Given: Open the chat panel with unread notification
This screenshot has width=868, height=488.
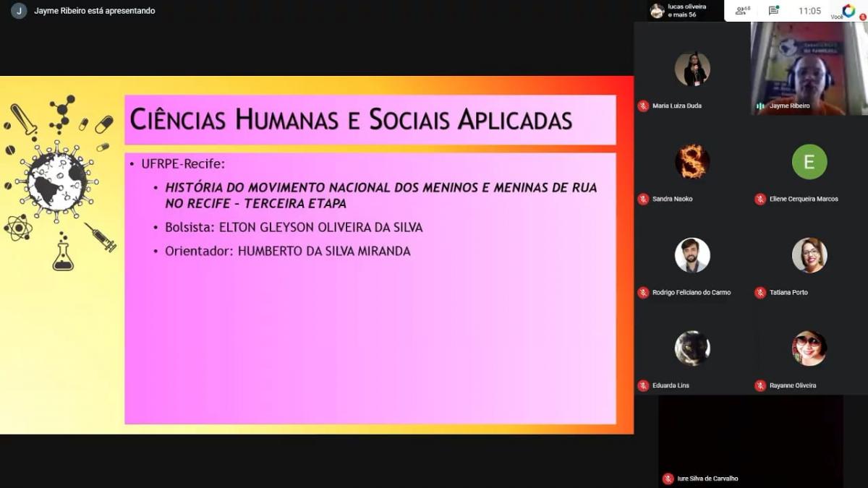Looking at the screenshot, I should (x=773, y=9).
